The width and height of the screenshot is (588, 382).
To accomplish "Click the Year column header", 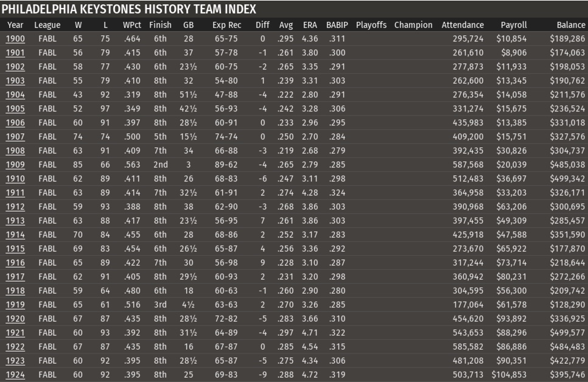I will click(15, 25).
